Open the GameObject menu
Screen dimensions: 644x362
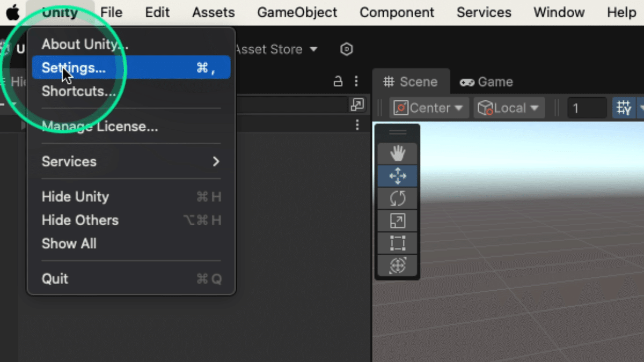pos(297,12)
